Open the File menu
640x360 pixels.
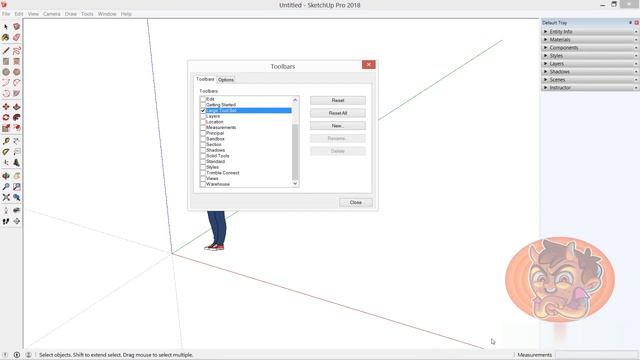tap(6, 14)
